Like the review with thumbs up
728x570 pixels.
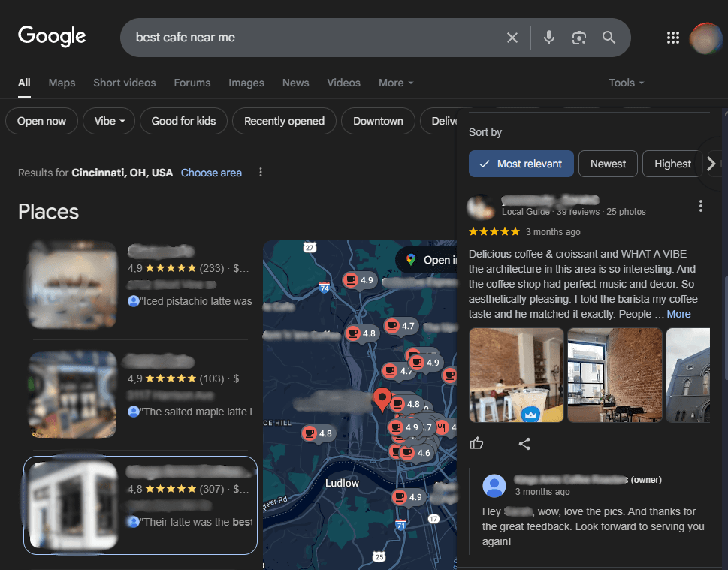point(476,444)
